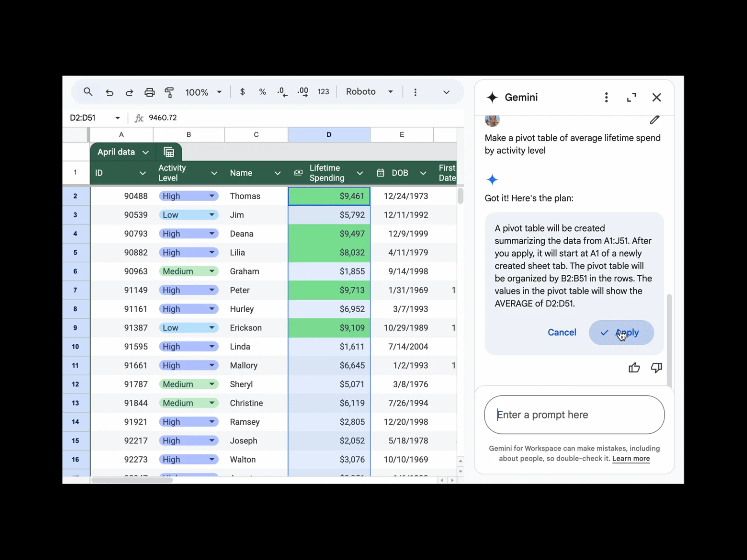Click the blue Gemini response sparkle

(492, 180)
